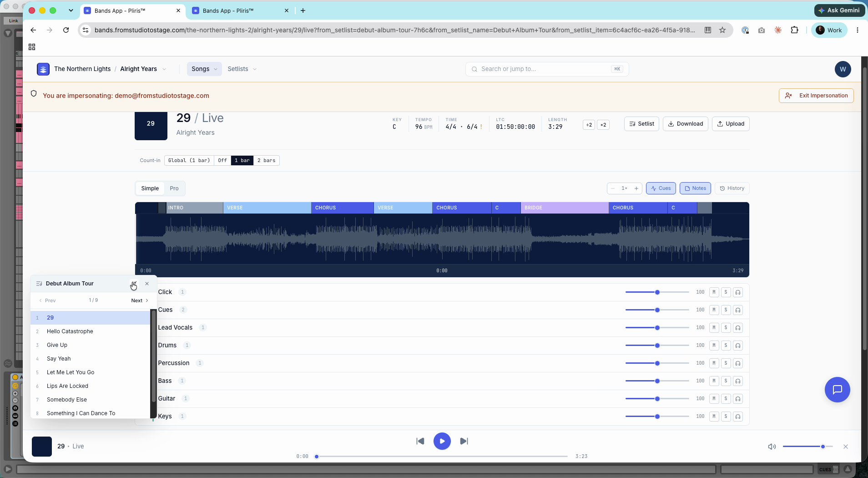868x478 pixels.
Task: Bookmark this page with star icon
Action: pos(722,30)
